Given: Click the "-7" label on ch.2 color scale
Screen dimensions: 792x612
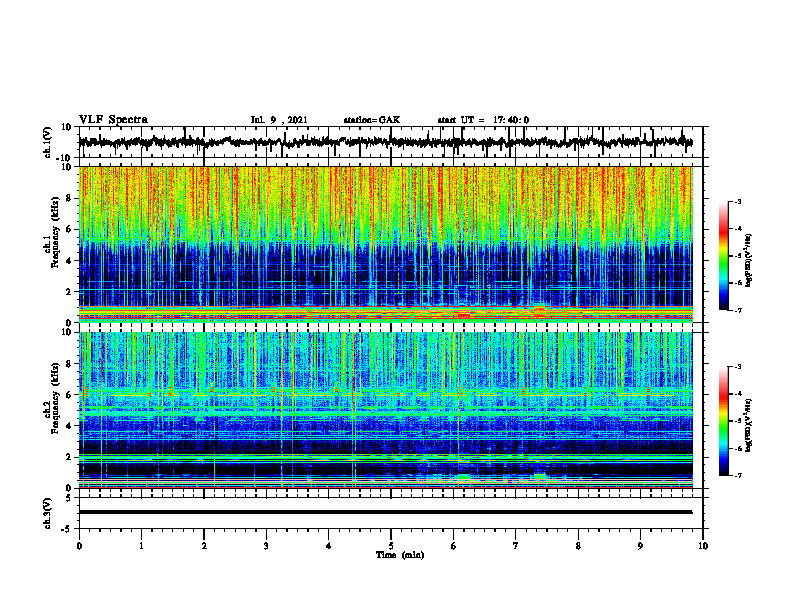Looking at the screenshot, I should click(x=738, y=475).
